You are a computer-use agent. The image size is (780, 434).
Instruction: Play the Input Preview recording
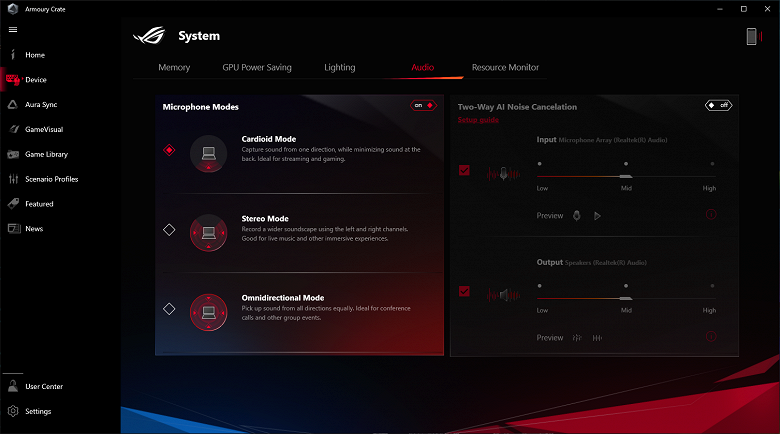[597, 216]
